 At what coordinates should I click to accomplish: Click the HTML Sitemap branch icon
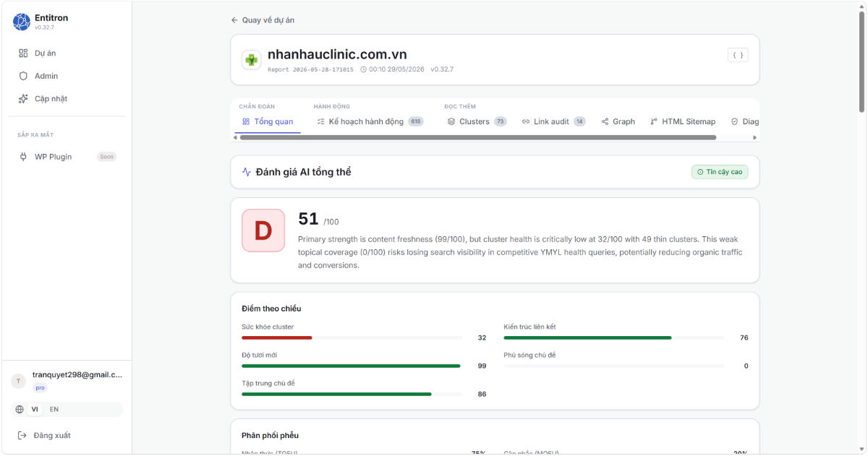click(654, 121)
